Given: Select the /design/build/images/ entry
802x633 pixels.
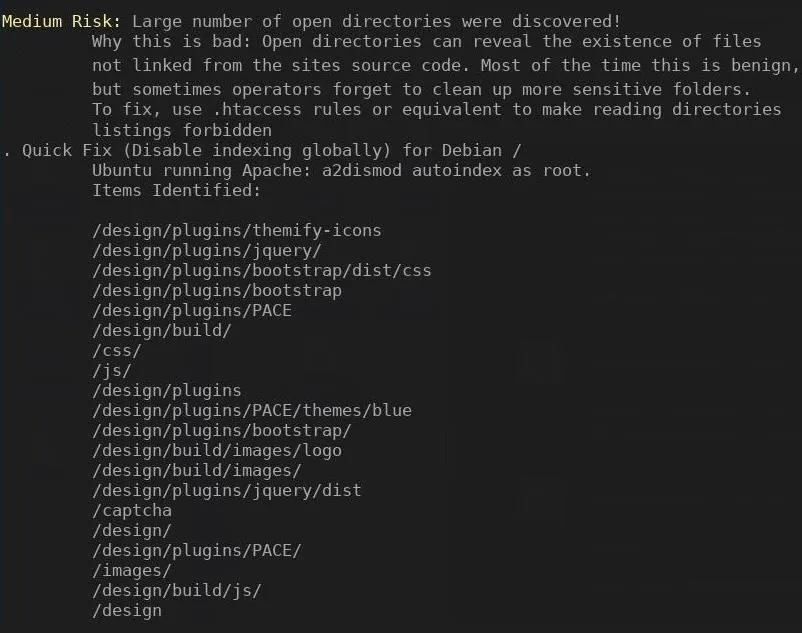Looking at the screenshot, I should [197, 470].
